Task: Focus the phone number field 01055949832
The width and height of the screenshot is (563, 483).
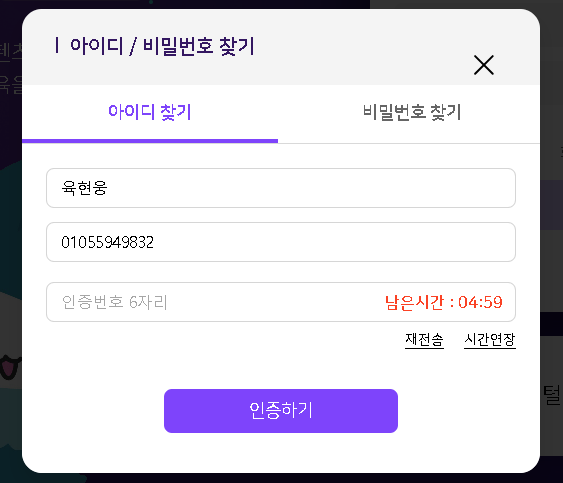Action: coord(281,242)
